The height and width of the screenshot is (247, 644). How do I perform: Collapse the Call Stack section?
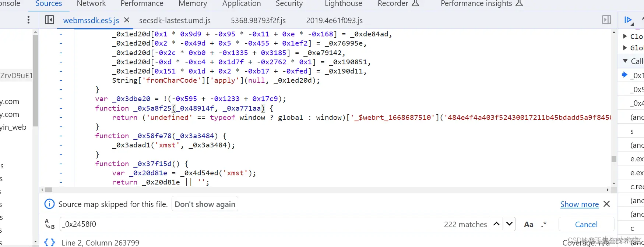pos(625,61)
